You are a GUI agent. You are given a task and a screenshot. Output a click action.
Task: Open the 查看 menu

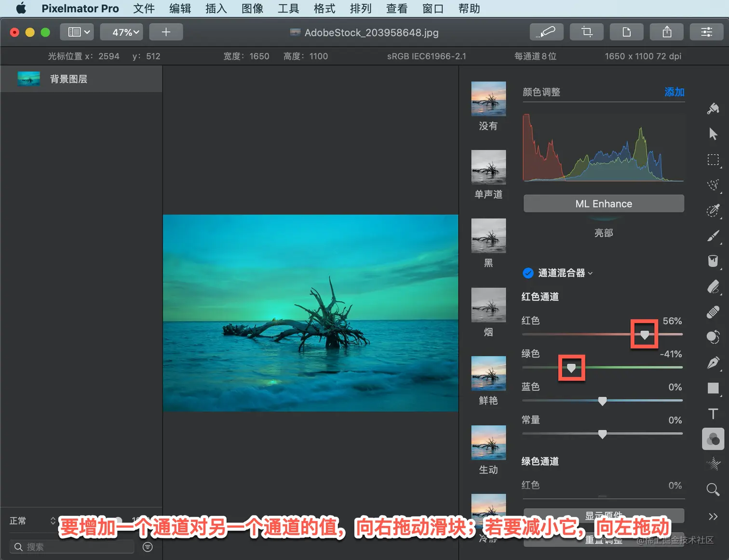pos(397,8)
